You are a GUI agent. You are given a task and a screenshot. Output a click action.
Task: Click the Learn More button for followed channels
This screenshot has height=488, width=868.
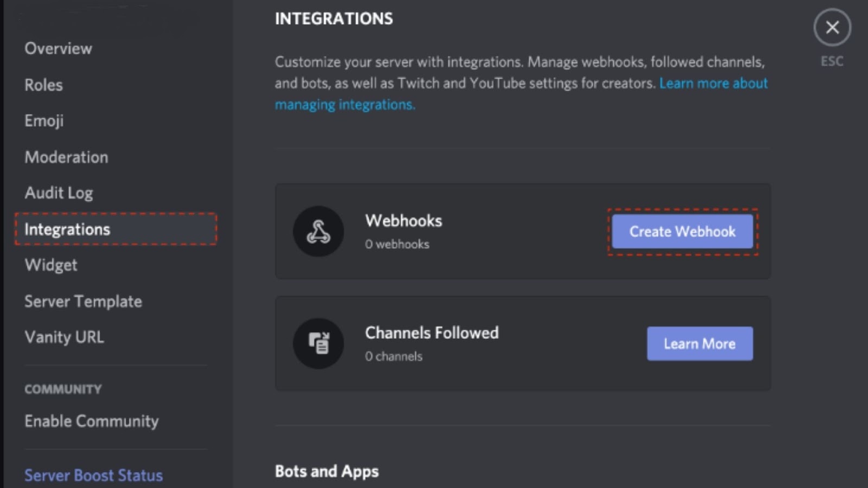click(x=699, y=343)
